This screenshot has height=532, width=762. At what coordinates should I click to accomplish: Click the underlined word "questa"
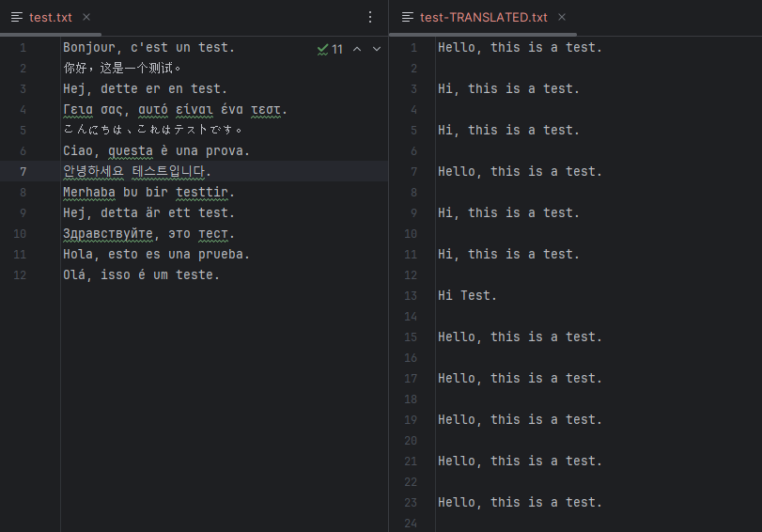132,150
